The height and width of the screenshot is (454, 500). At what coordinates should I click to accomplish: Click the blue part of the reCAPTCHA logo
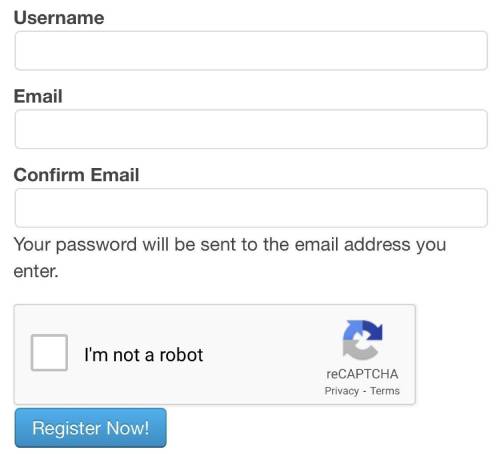[x=353, y=328]
